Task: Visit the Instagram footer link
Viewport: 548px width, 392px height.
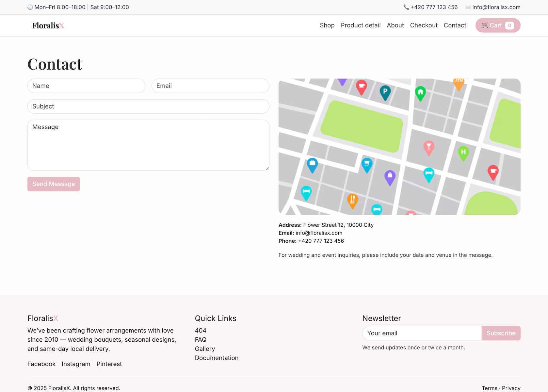Action: [76, 364]
